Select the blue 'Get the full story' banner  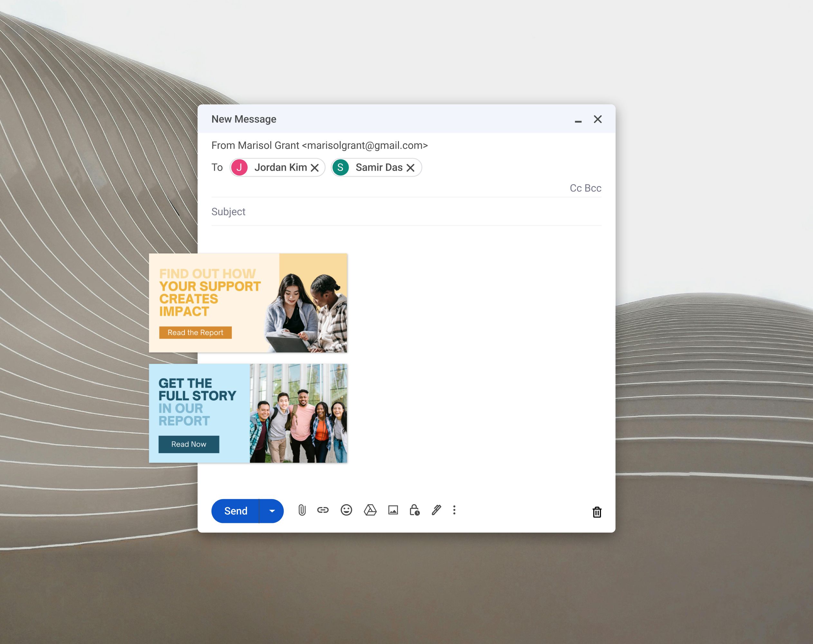pyautogui.click(x=248, y=413)
